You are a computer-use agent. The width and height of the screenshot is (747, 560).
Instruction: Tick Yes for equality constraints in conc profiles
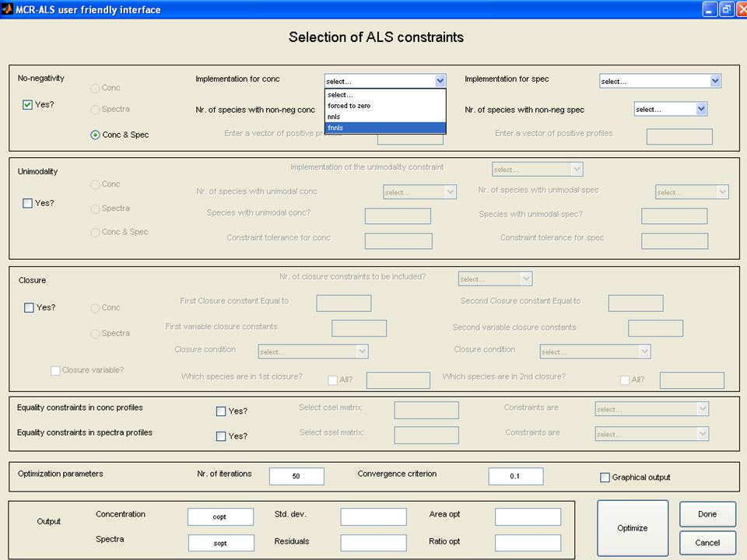tap(221, 411)
